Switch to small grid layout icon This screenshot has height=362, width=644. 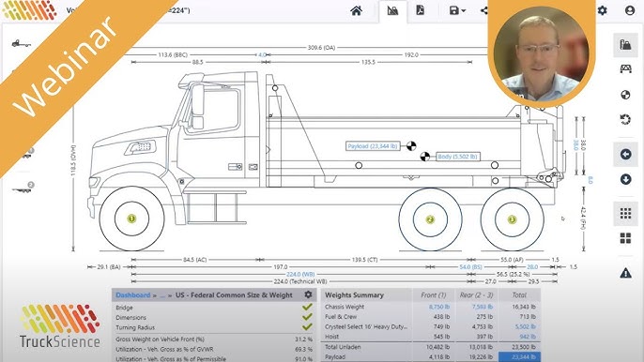coord(625,214)
